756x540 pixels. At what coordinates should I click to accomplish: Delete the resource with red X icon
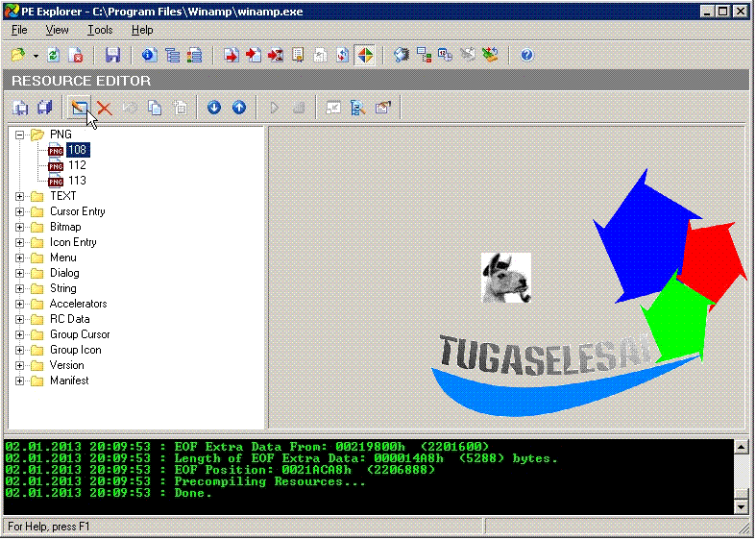coord(104,108)
